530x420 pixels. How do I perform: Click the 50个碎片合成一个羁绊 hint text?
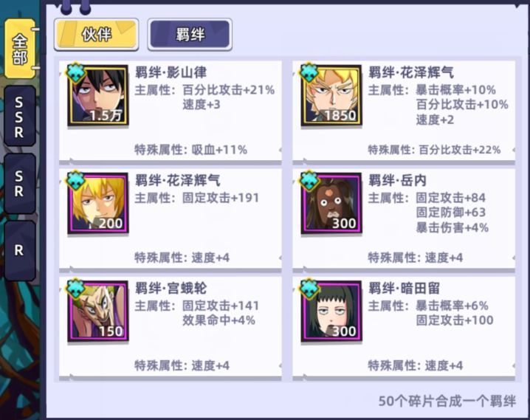click(447, 401)
